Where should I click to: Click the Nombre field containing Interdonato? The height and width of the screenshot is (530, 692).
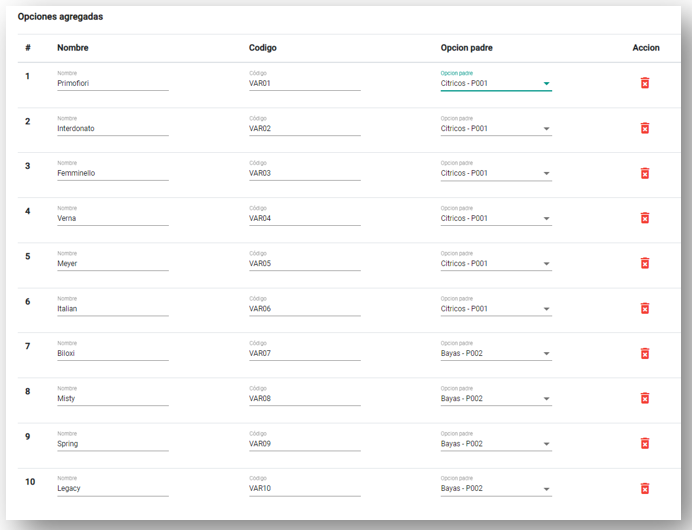pyautogui.click(x=112, y=129)
